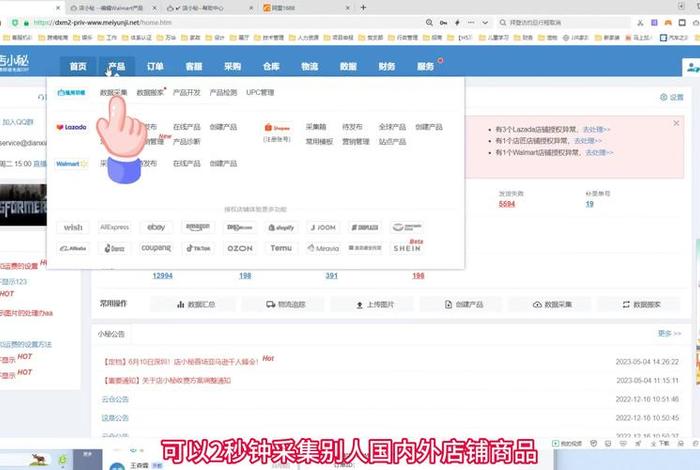Select 产品检测 in the product submenu
This screenshot has height=470, width=700.
click(223, 92)
